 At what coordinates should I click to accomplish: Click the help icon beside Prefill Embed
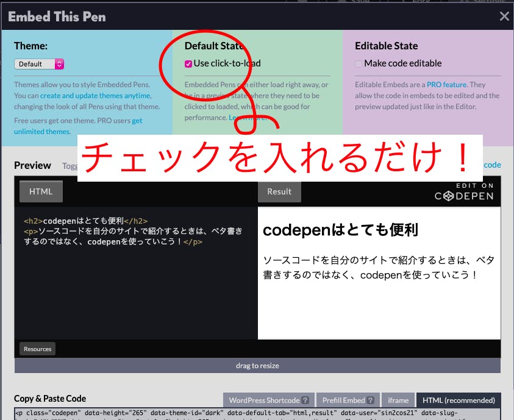[x=371, y=400]
